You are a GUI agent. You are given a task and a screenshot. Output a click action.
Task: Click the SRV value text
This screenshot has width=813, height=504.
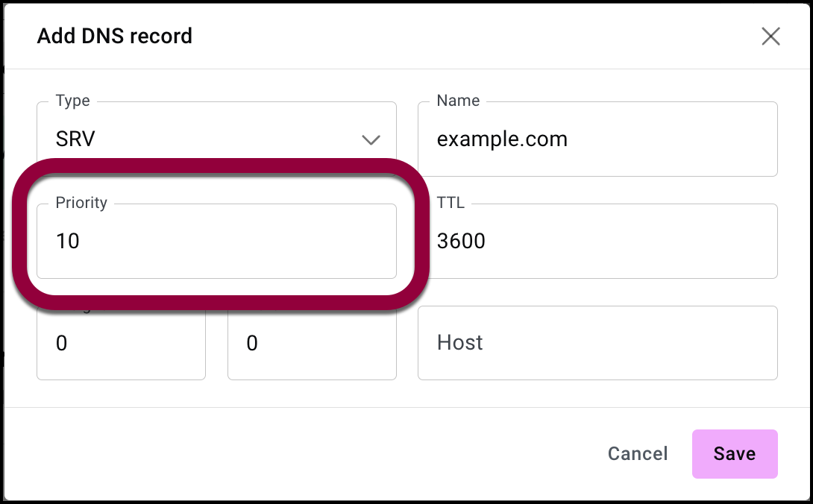point(75,139)
